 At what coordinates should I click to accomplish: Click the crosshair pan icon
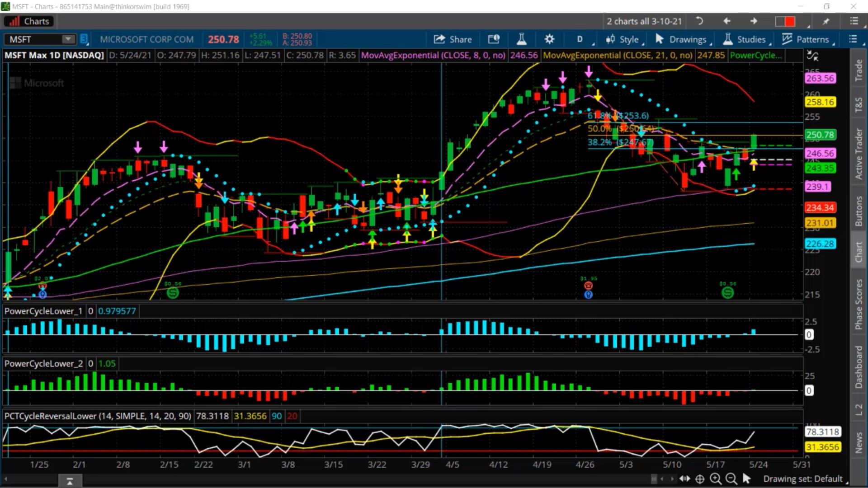tap(700, 479)
